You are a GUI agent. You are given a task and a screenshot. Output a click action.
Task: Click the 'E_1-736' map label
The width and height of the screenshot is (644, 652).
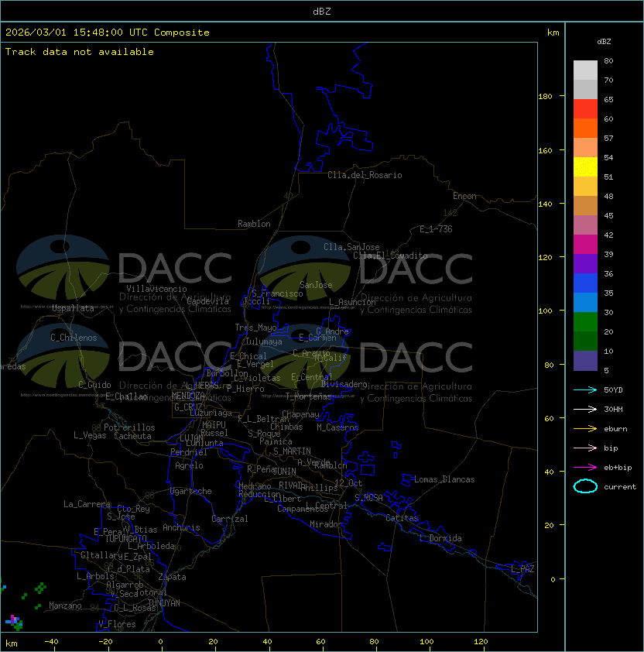click(436, 229)
